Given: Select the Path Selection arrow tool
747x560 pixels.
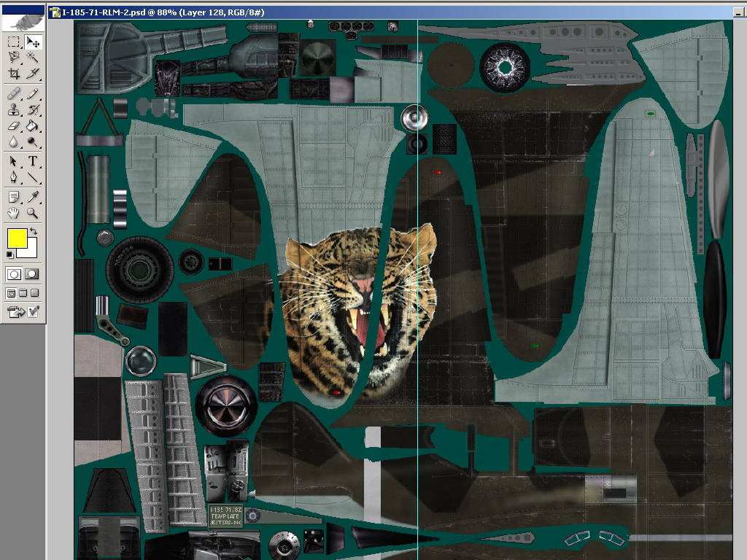Looking at the screenshot, I should (14, 161).
